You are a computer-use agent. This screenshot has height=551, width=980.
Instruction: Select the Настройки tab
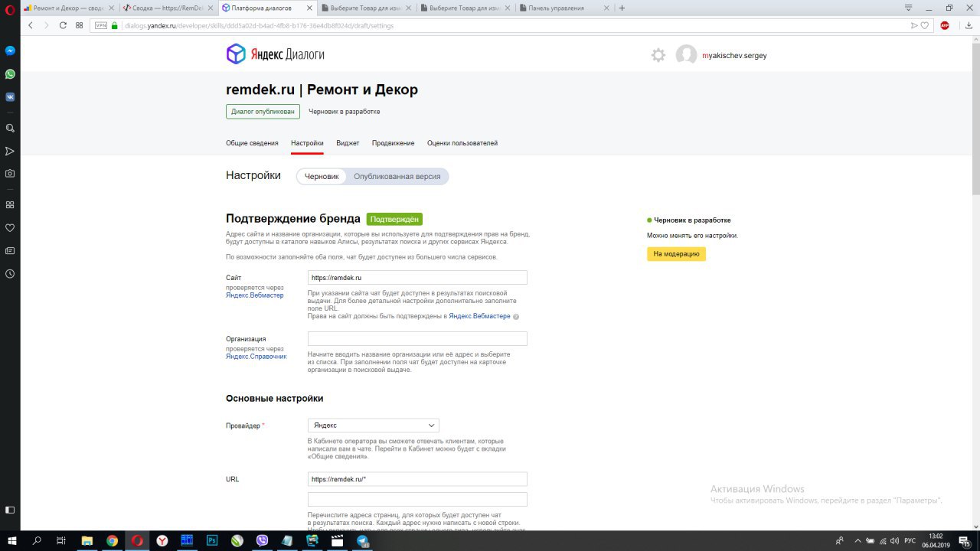click(307, 143)
